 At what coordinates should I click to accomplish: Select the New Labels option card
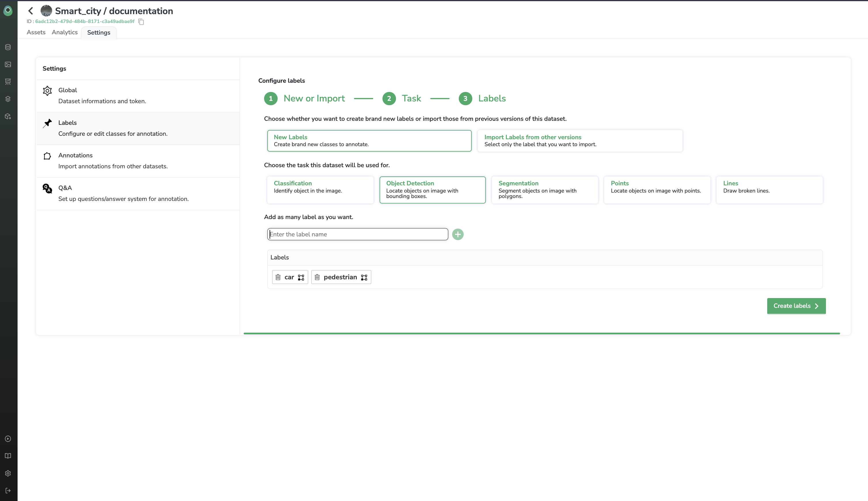click(369, 141)
